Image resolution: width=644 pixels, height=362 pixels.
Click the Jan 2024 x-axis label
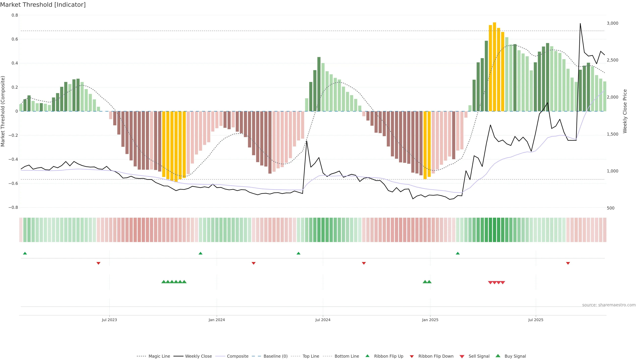click(x=217, y=320)
